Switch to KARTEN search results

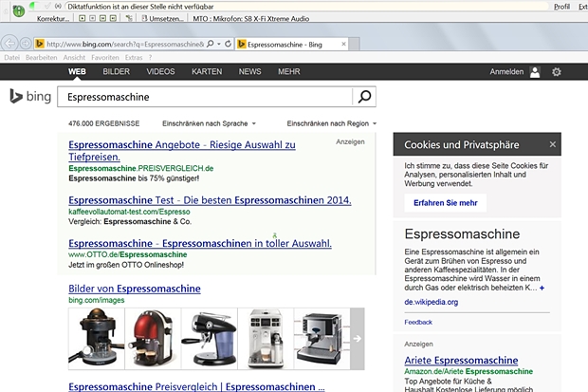point(207,71)
